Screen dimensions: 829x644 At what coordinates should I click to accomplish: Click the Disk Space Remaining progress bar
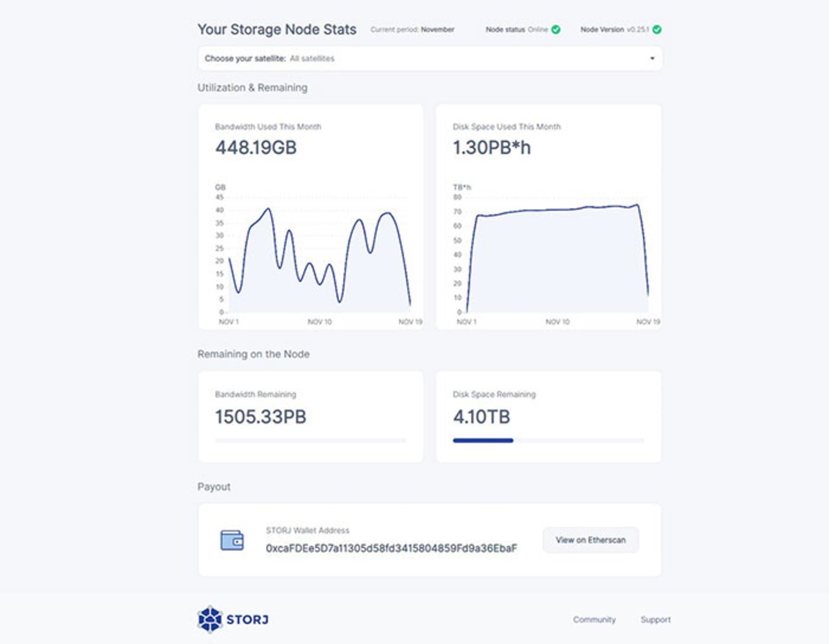tap(548, 441)
